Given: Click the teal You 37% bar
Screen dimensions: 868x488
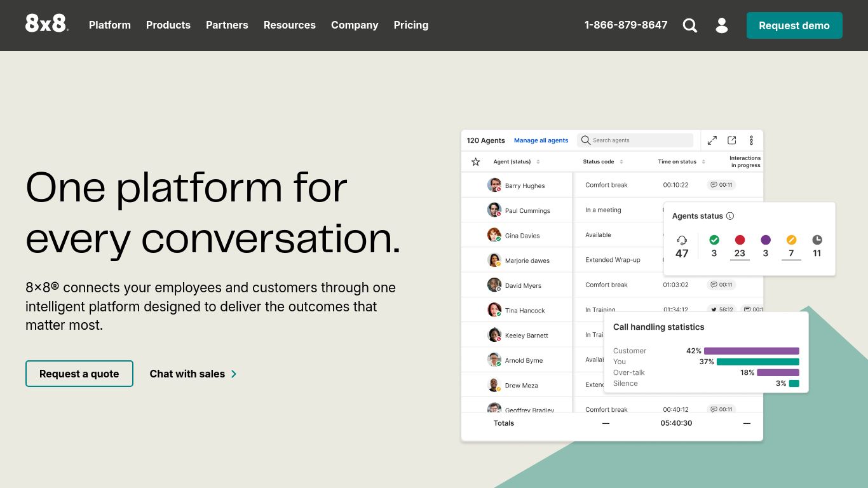Looking at the screenshot, I should click(758, 362).
